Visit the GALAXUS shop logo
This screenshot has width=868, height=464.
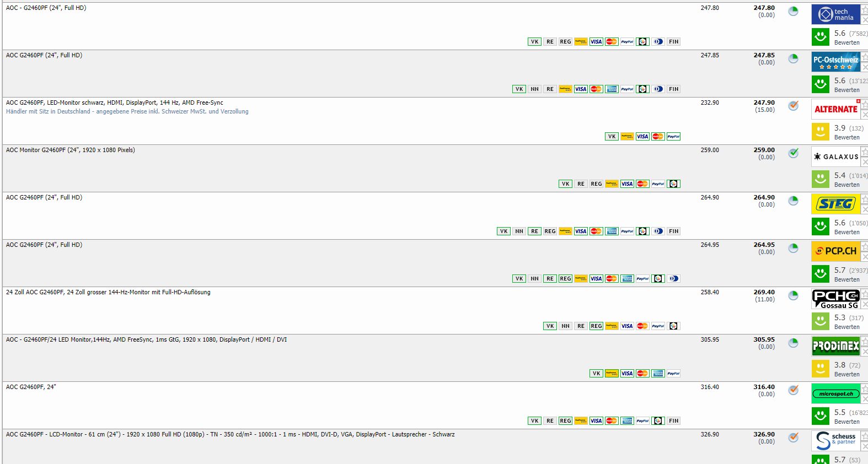point(835,157)
